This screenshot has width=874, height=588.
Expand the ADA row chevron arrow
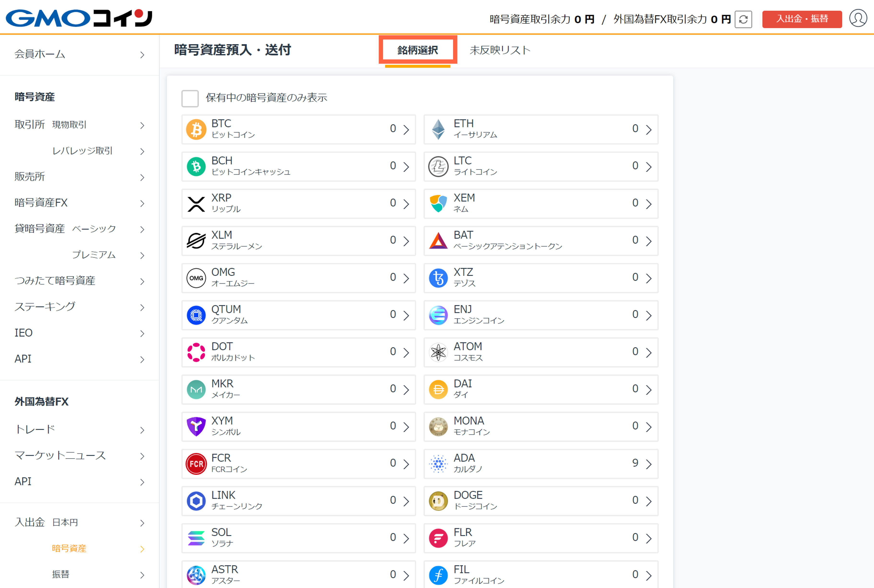[648, 464]
